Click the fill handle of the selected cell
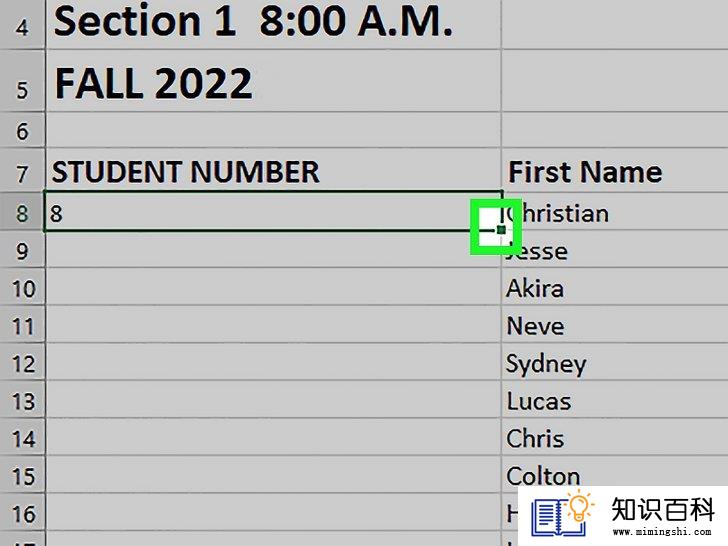 [x=501, y=229]
